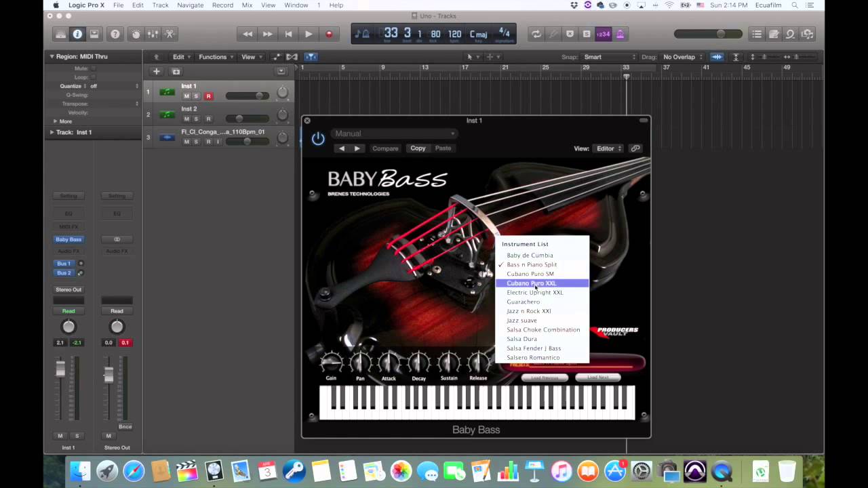The image size is (868, 488).
Task: Expand the Track: Inst 1 inspector section
Action: (52, 132)
